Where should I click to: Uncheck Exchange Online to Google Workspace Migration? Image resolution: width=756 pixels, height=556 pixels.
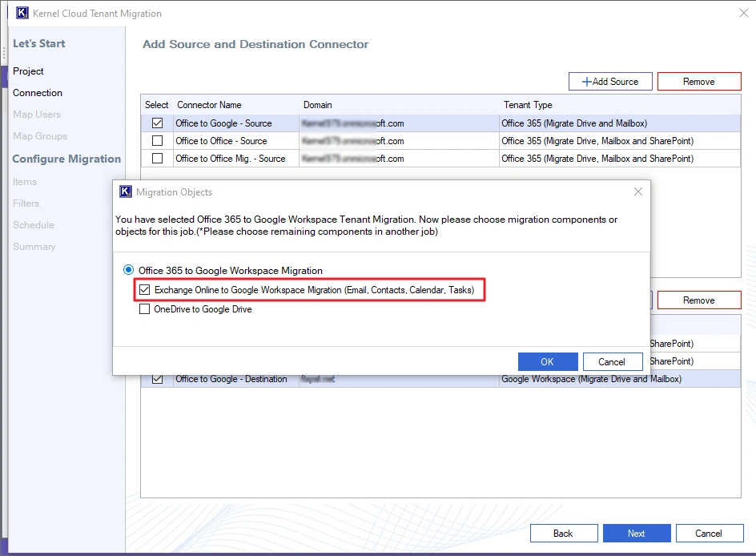point(145,289)
